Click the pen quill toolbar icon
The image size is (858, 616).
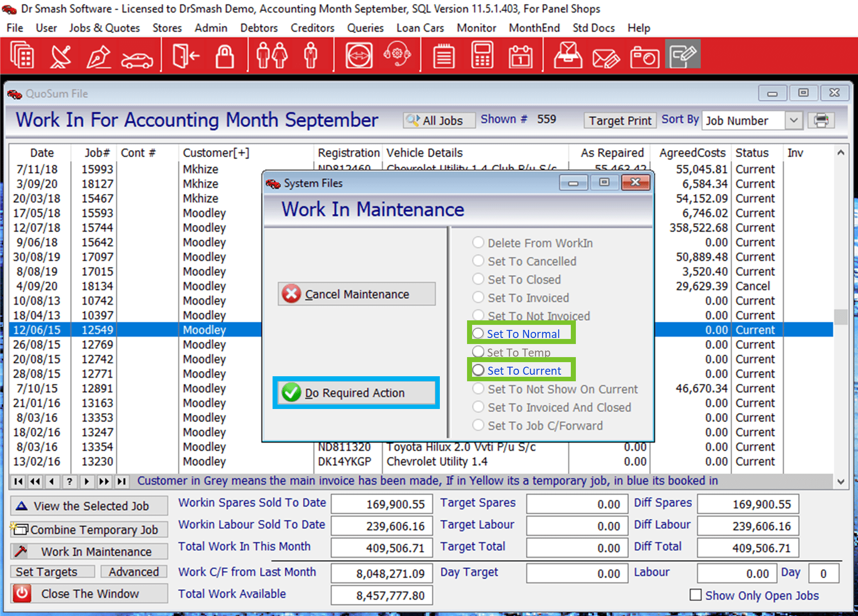click(98, 55)
